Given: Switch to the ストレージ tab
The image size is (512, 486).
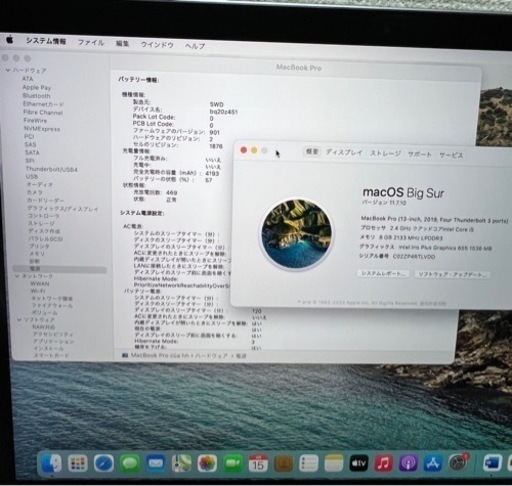Looking at the screenshot, I should 385,153.
